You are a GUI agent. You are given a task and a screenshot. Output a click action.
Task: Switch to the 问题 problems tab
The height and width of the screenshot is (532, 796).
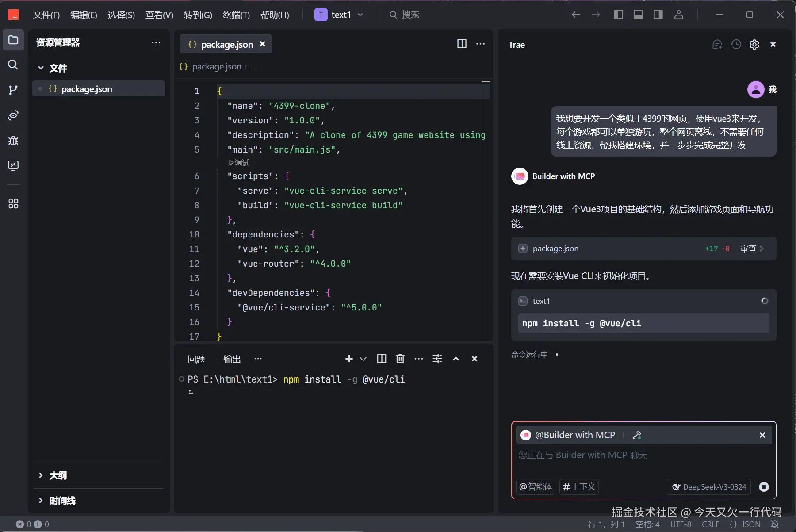click(196, 359)
